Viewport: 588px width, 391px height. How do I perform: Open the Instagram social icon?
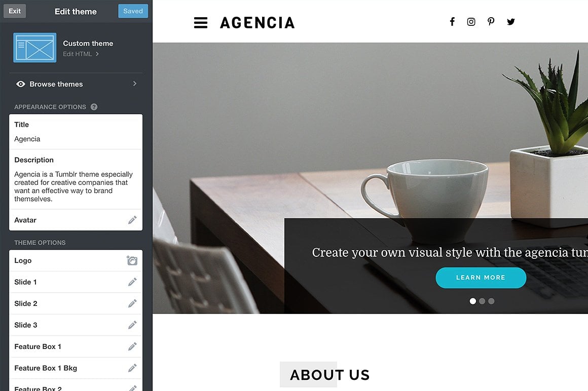click(x=471, y=22)
